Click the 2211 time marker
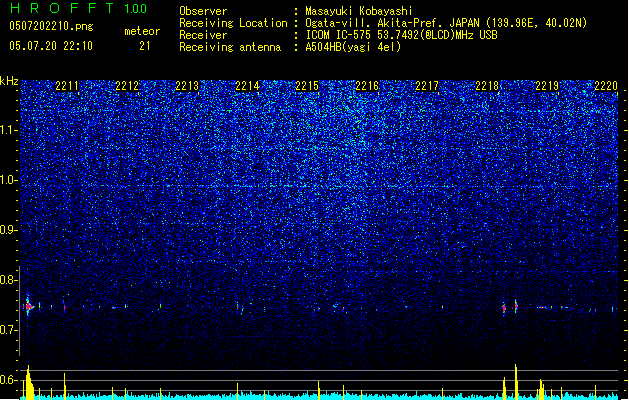Viewport: 629px width, 400px height. [x=67, y=86]
